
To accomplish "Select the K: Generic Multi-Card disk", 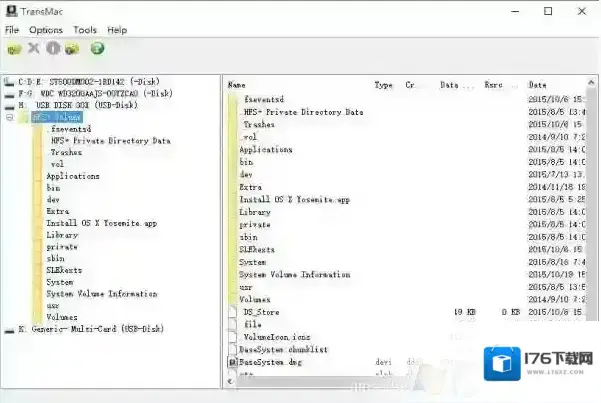I will (x=91, y=329).
